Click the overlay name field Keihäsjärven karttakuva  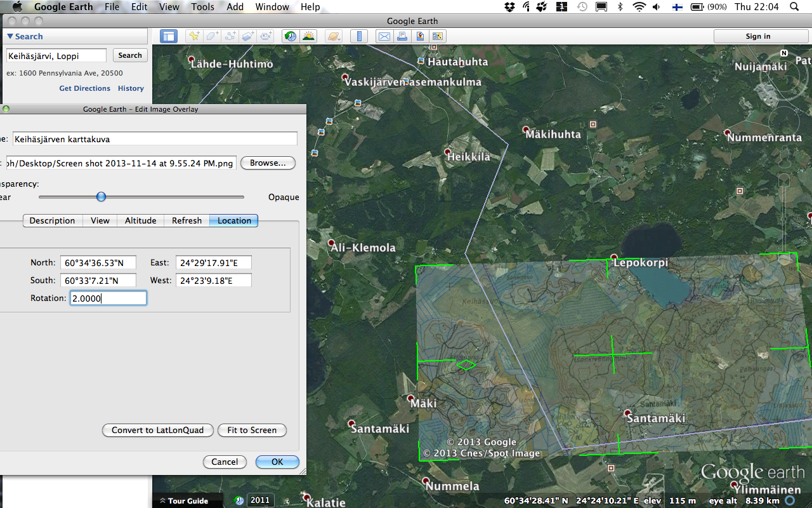click(155, 138)
